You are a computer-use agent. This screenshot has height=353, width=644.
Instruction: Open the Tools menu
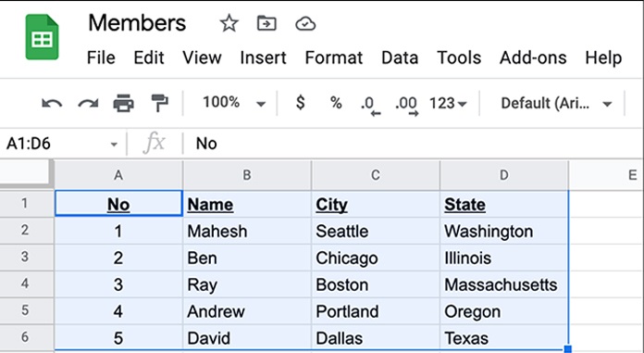pos(459,57)
